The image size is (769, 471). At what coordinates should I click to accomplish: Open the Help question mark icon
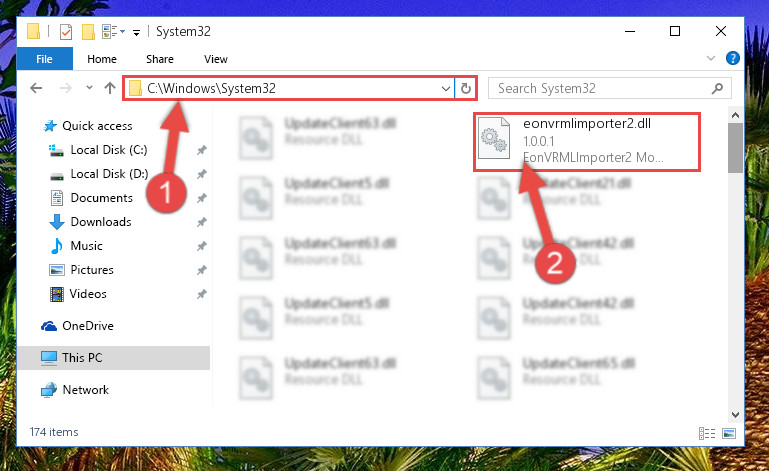[x=732, y=58]
